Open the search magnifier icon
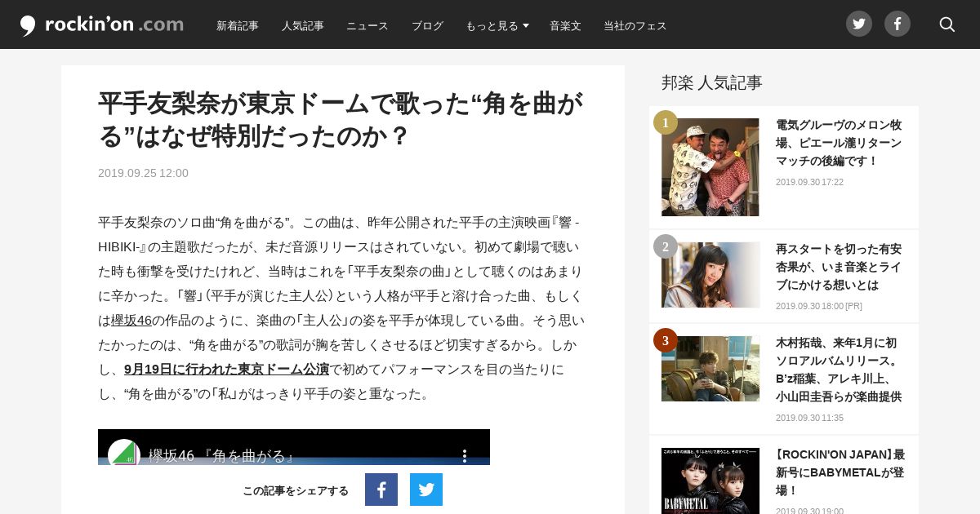 pyautogui.click(x=947, y=24)
